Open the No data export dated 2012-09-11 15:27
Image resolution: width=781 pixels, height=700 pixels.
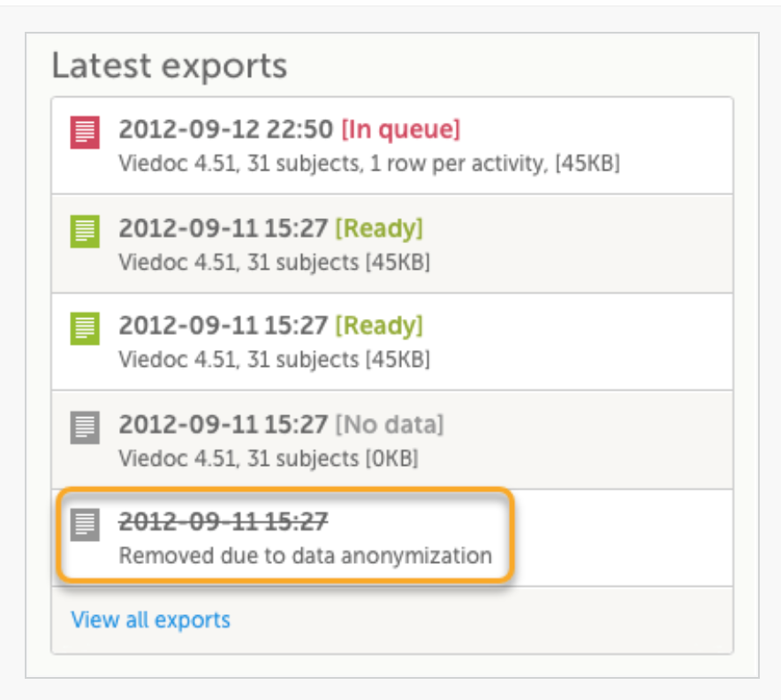224,425
